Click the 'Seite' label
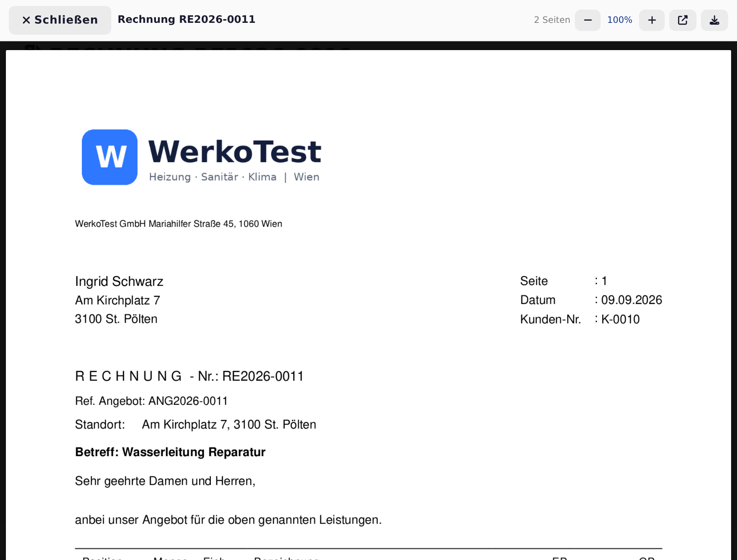This screenshot has width=737, height=560. click(534, 281)
